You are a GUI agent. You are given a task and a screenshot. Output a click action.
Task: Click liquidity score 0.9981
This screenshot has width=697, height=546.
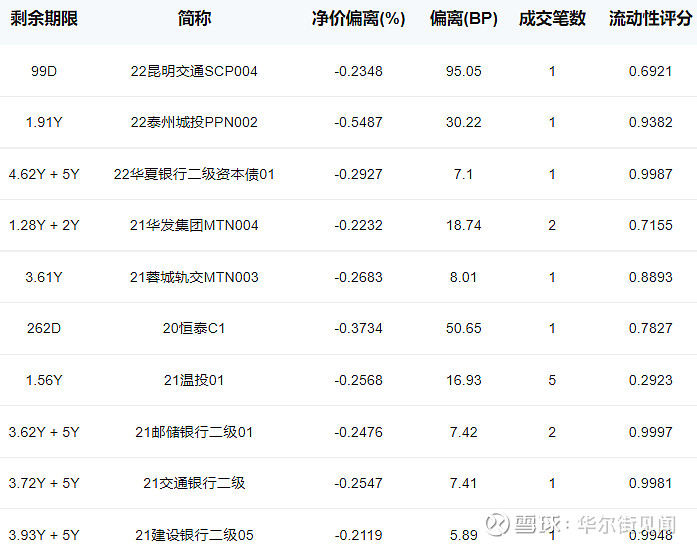pos(650,483)
